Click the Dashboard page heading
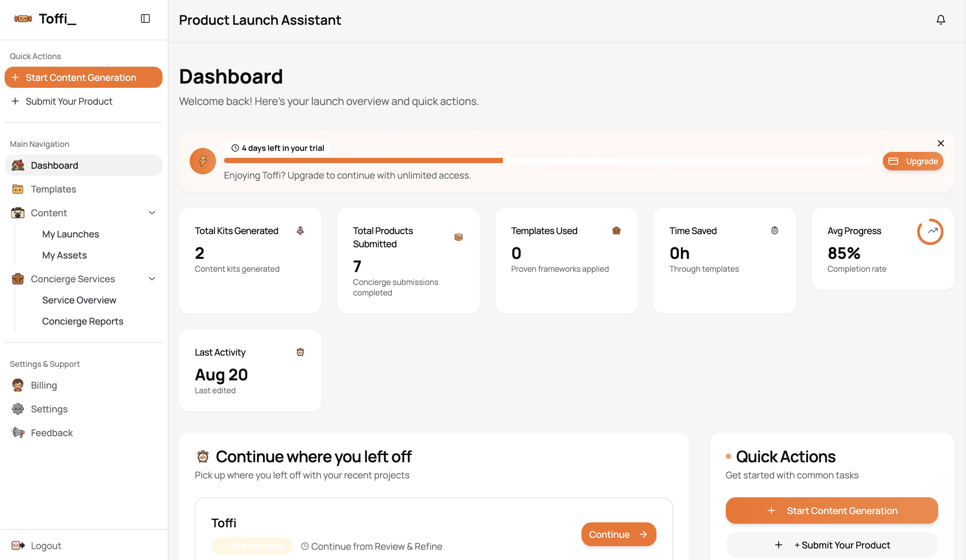 click(231, 76)
